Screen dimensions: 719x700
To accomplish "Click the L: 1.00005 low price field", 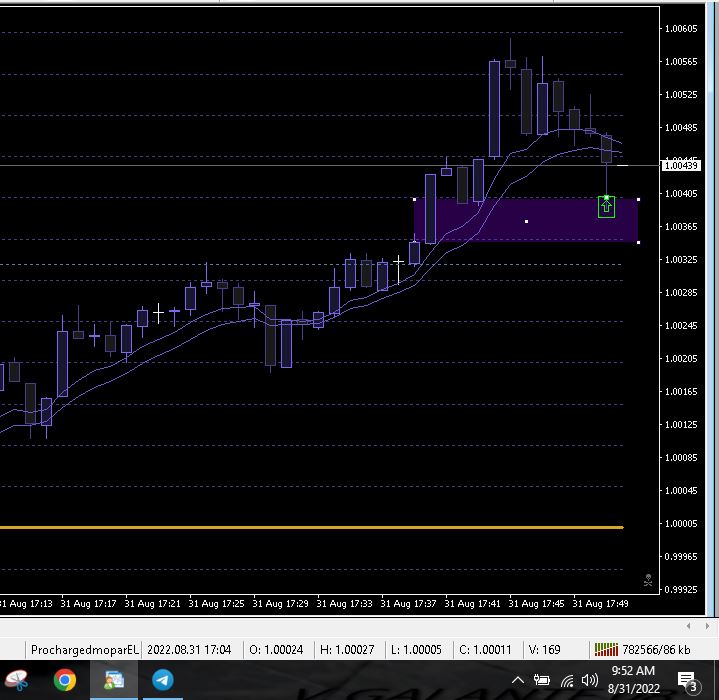I will tap(416, 649).
